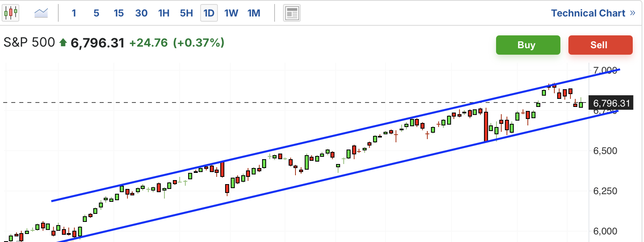Click the 6,500 axis label

click(605, 151)
